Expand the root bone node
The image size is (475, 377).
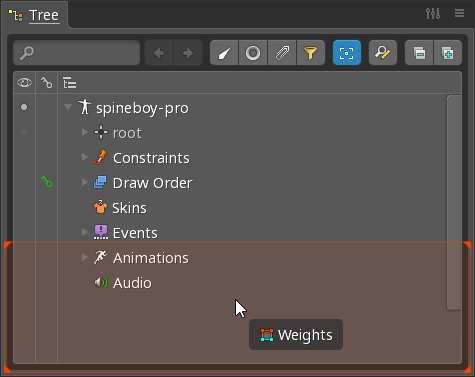85,132
